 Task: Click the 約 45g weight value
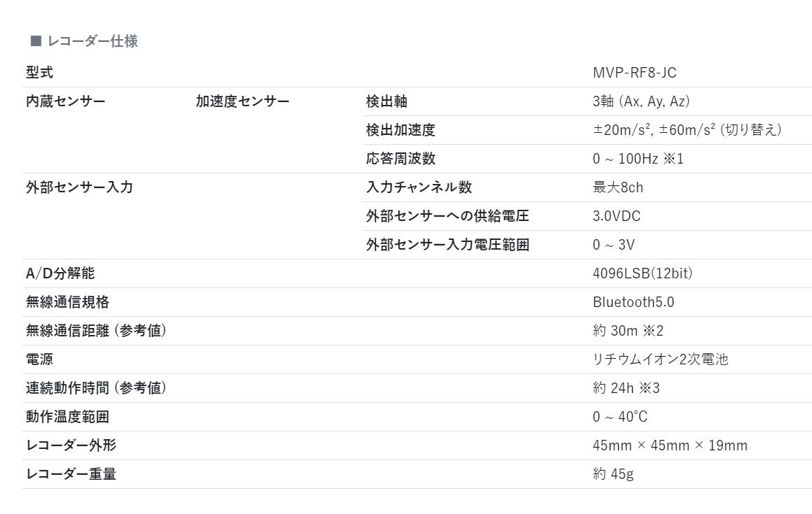[612, 474]
